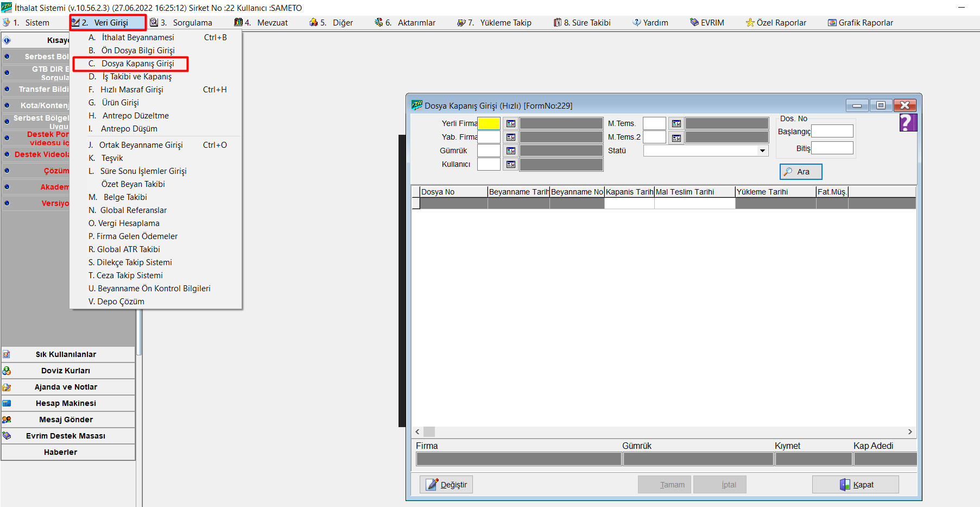Click the Mal Teslim Tarihi column header
The height and width of the screenshot is (507, 980).
point(695,192)
